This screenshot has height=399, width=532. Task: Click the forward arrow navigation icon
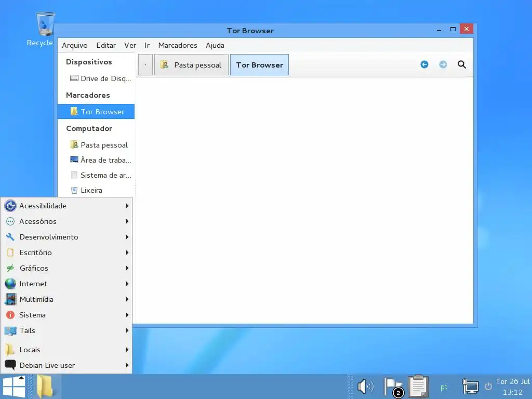(443, 64)
